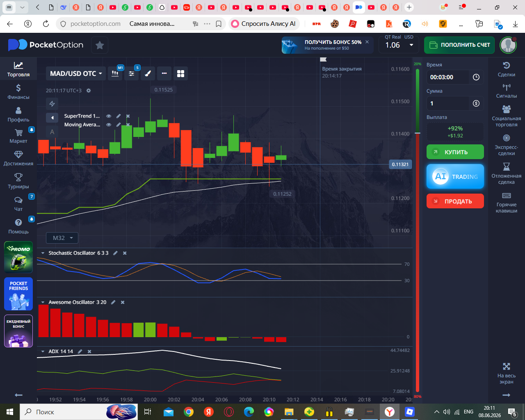The width and height of the screenshot is (525, 420).
Task: Remove the Moving Average indicator
Action: click(128, 125)
